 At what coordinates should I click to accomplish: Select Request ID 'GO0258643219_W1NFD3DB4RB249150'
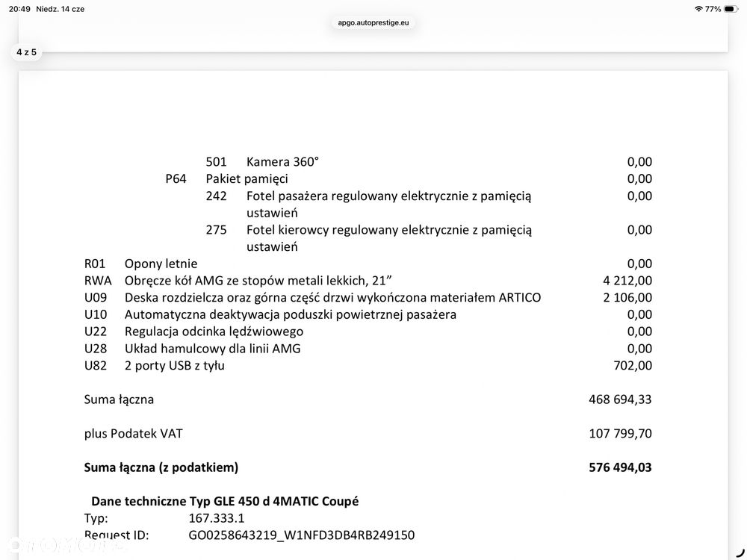tap(302, 535)
